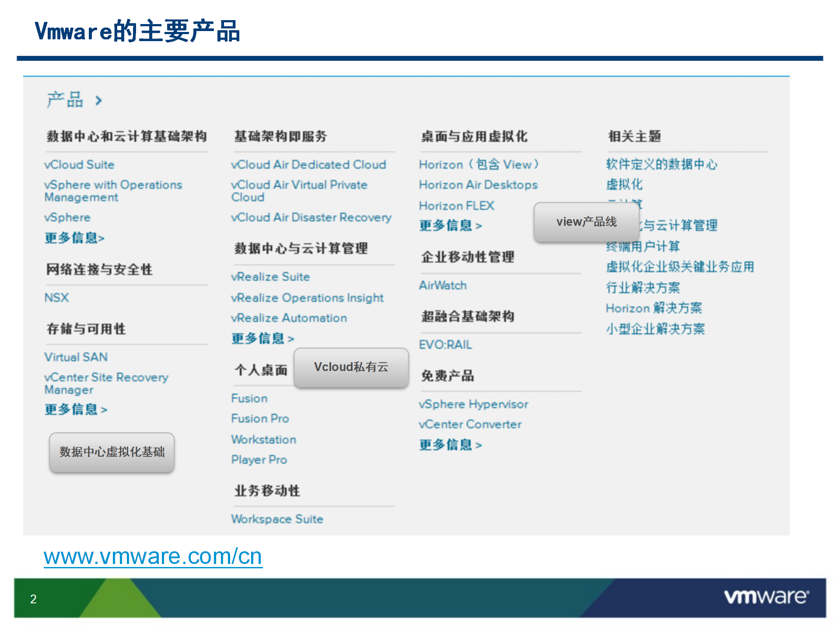
Task: Open the Horizon（包含 View）link
Action: (x=479, y=164)
